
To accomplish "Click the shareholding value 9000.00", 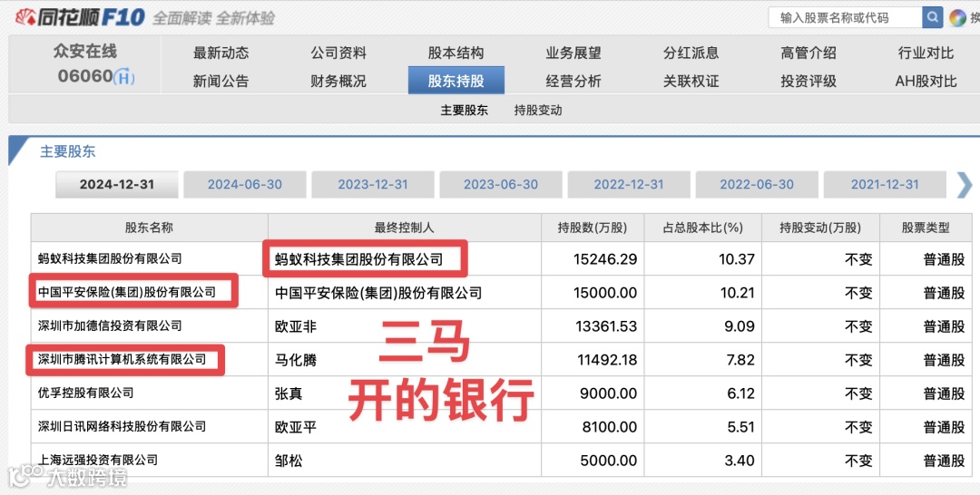I will (610, 393).
